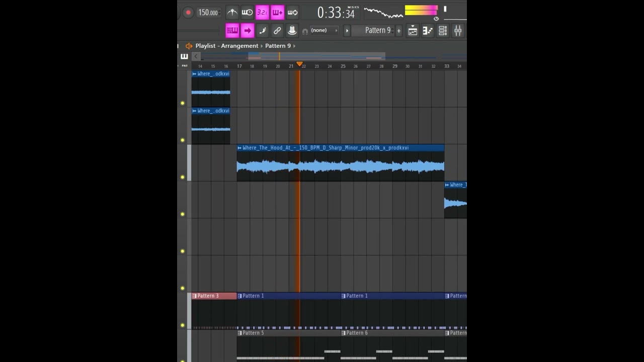
Task: Toggle step editing mode icon
Action: [x=262, y=31]
